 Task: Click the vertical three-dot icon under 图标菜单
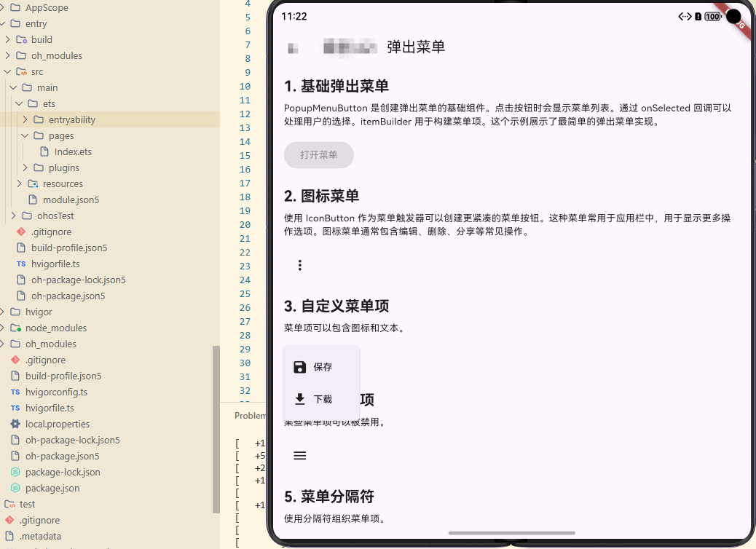tap(299, 265)
